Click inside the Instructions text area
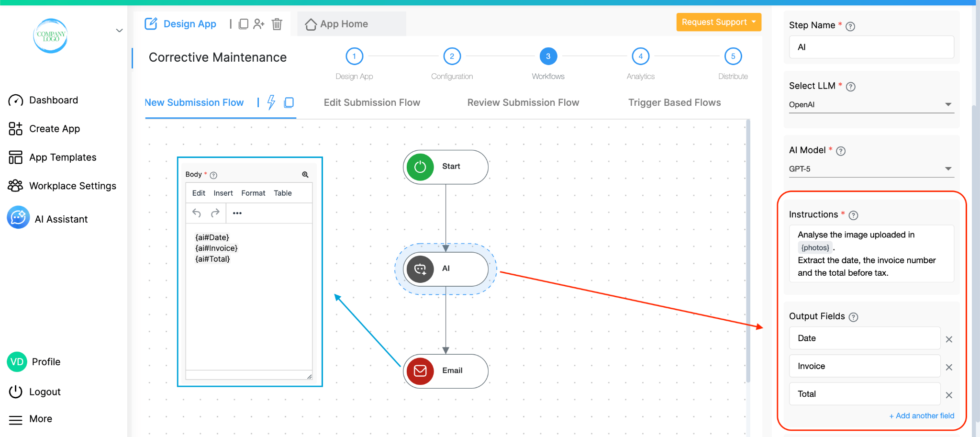Screen dimensions: 980x437 pos(871,254)
